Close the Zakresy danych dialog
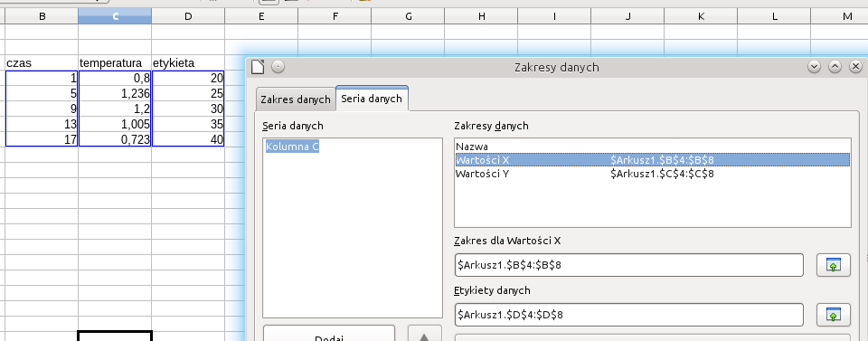Image resolution: width=868 pixels, height=341 pixels. (856, 67)
